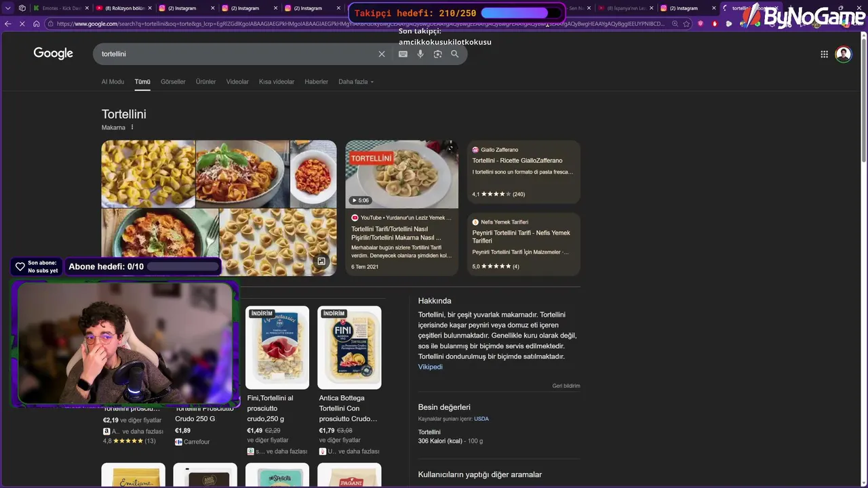
Task: Click Geri bildirim feedback link
Action: pos(566,386)
